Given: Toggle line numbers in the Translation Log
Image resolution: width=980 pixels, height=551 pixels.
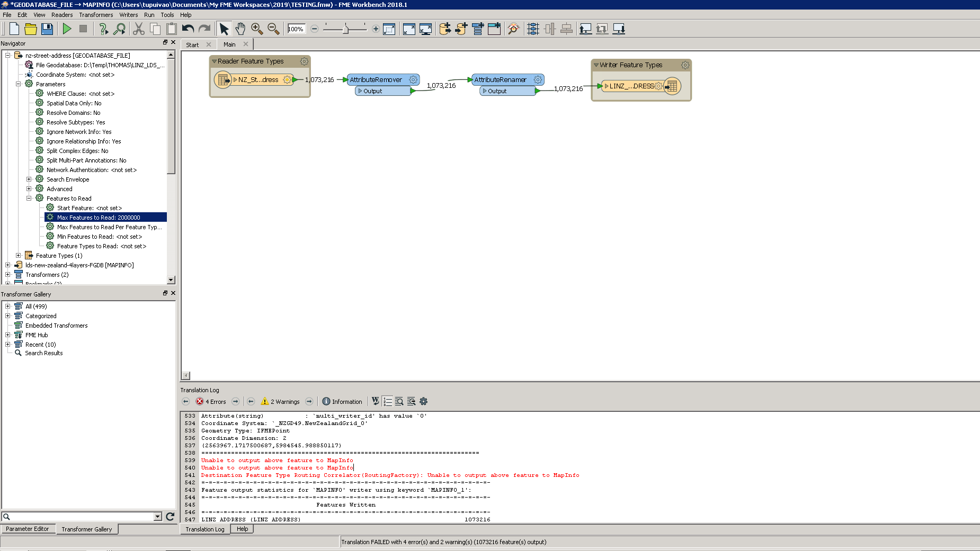Looking at the screenshot, I should 387,401.
